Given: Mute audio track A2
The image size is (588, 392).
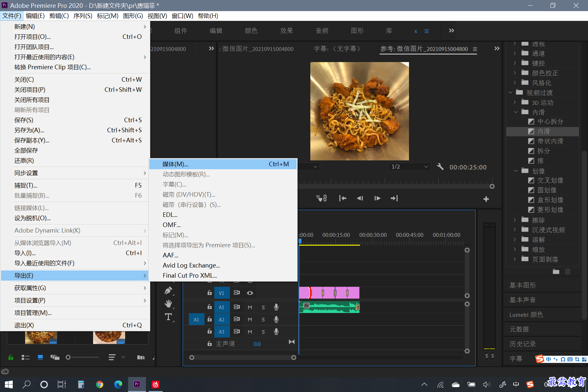Looking at the screenshot, I should click(x=250, y=319).
